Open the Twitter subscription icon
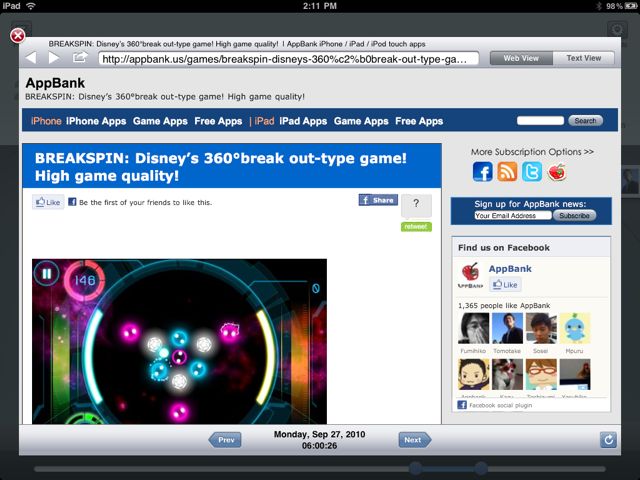The width and height of the screenshot is (640, 480). tap(532, 171)
